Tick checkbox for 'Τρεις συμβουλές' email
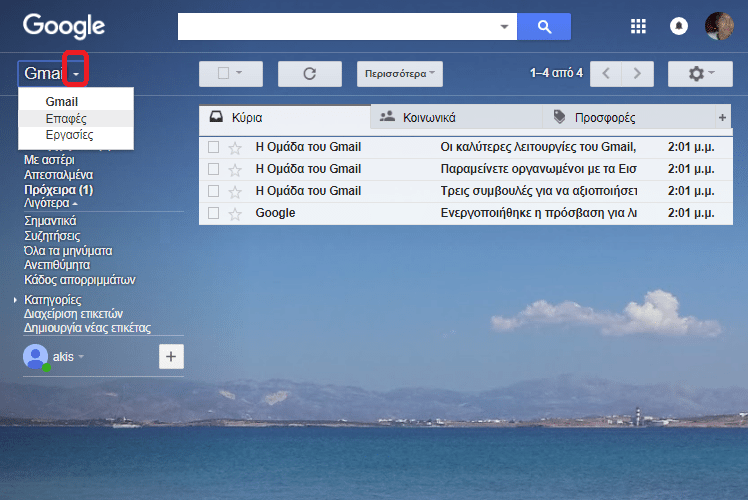Image resolution: width=748 pixels, height=500 pixels. 213,191
